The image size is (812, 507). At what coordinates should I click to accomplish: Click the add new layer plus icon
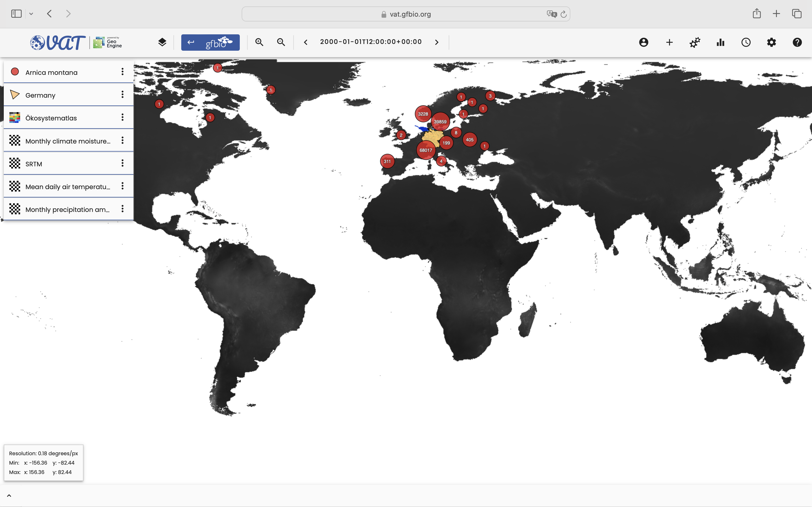[x=669, y=42]
